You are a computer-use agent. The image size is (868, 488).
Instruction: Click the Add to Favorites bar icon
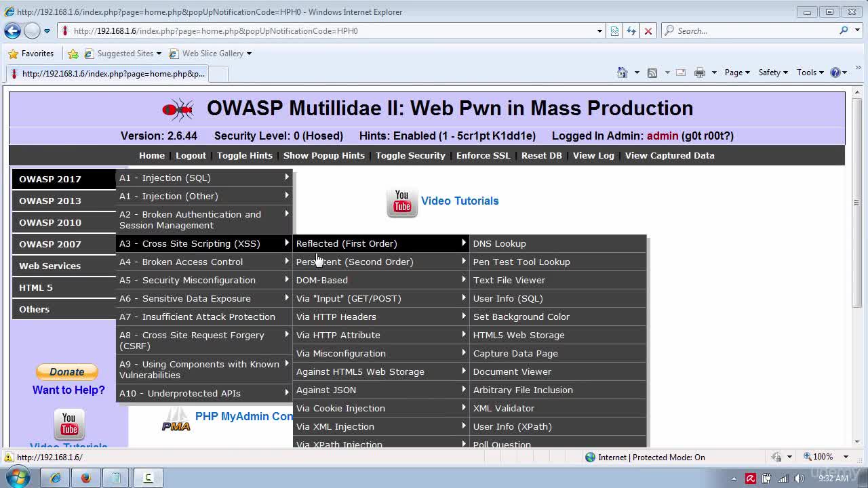(73, 54)
